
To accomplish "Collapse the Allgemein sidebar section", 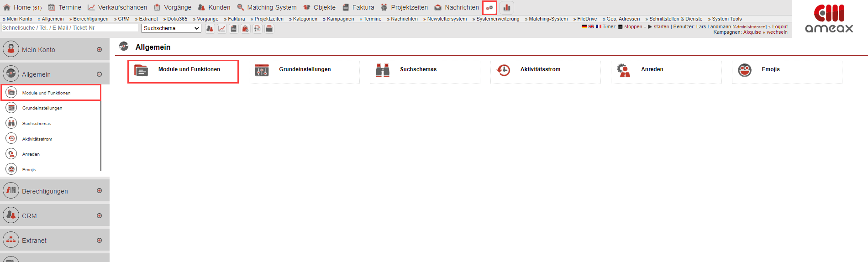I will click(x=99, y=74).
